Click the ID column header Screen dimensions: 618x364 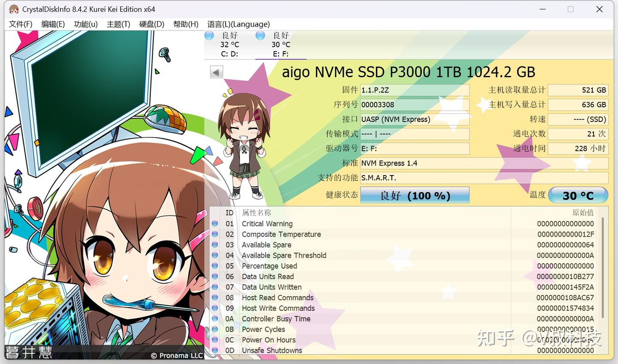pyautogui.click(x=230, y=213)
